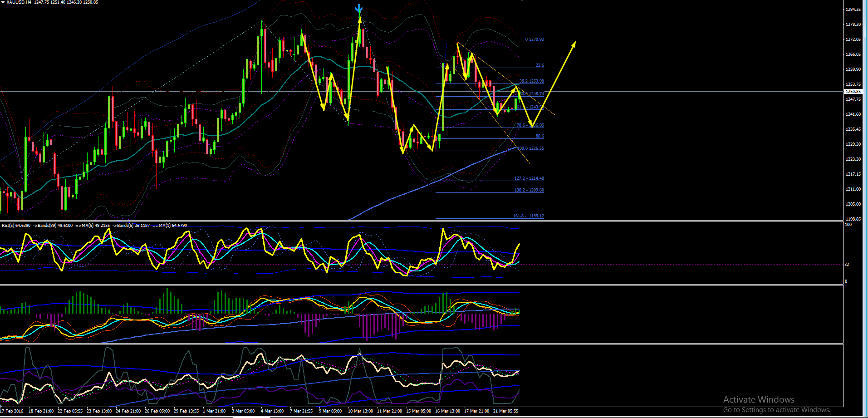The width and height of the screenshot is (868, 418).
Task: Click RSI level label 32
Action: [847, 265]
